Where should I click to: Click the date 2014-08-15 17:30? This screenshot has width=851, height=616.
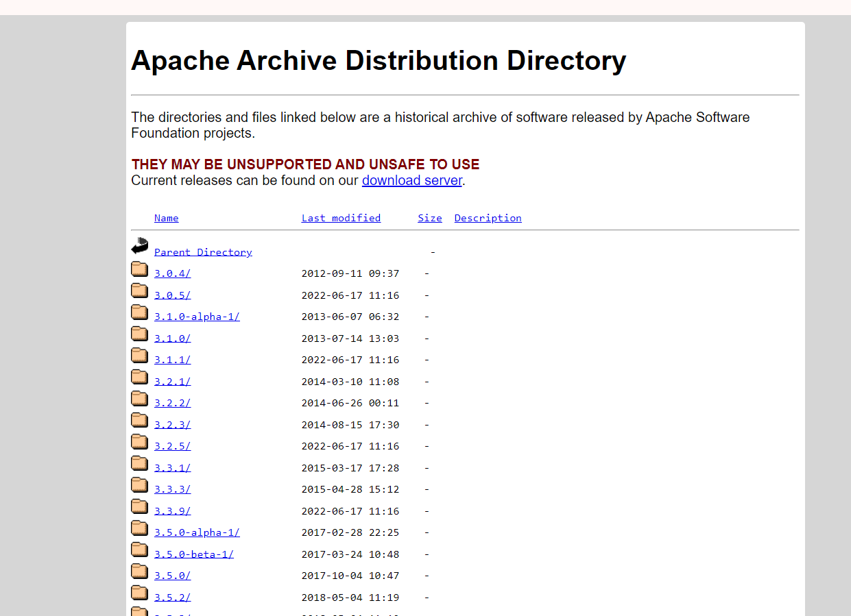[350, 425]
